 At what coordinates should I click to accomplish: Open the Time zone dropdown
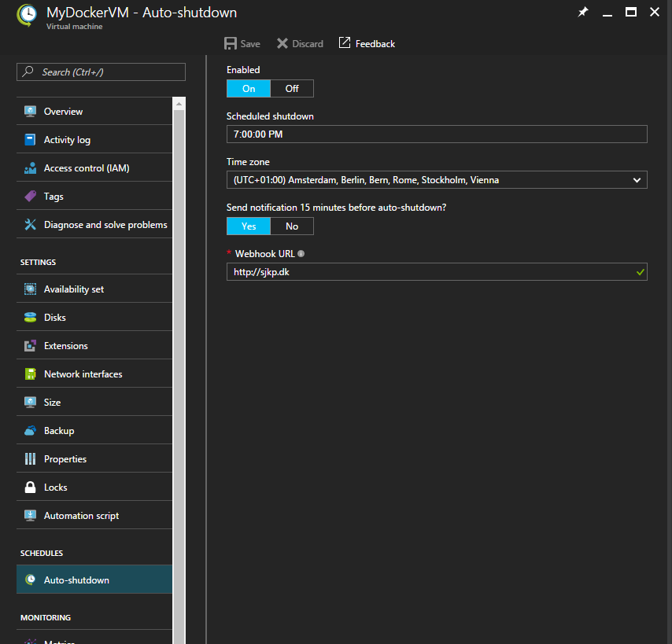point(637,180)
